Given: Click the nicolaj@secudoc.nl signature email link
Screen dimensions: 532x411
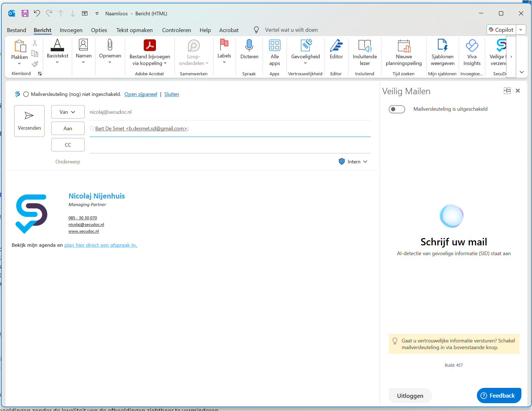Looking at the screenshot, I should (x=86, y=224).
